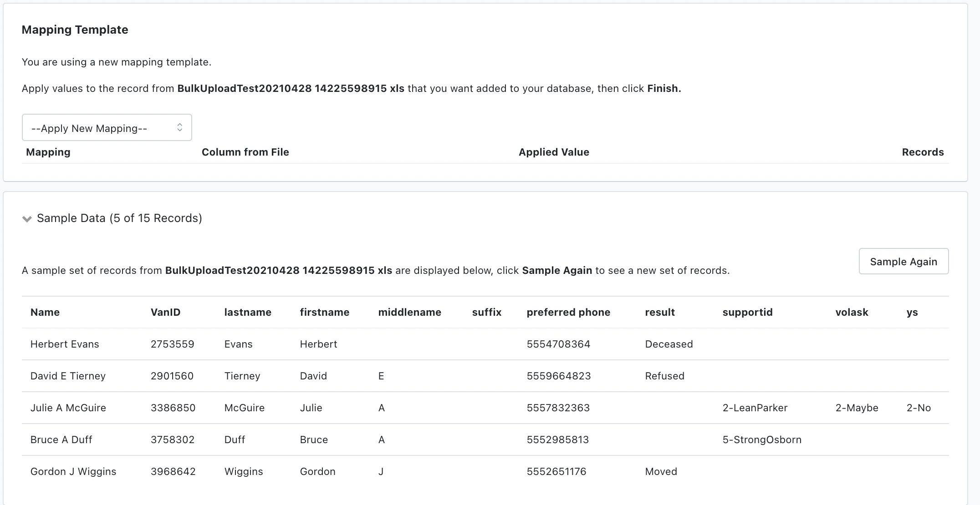
Task: Click the VanID column header
Action: (x=165, y=312)
